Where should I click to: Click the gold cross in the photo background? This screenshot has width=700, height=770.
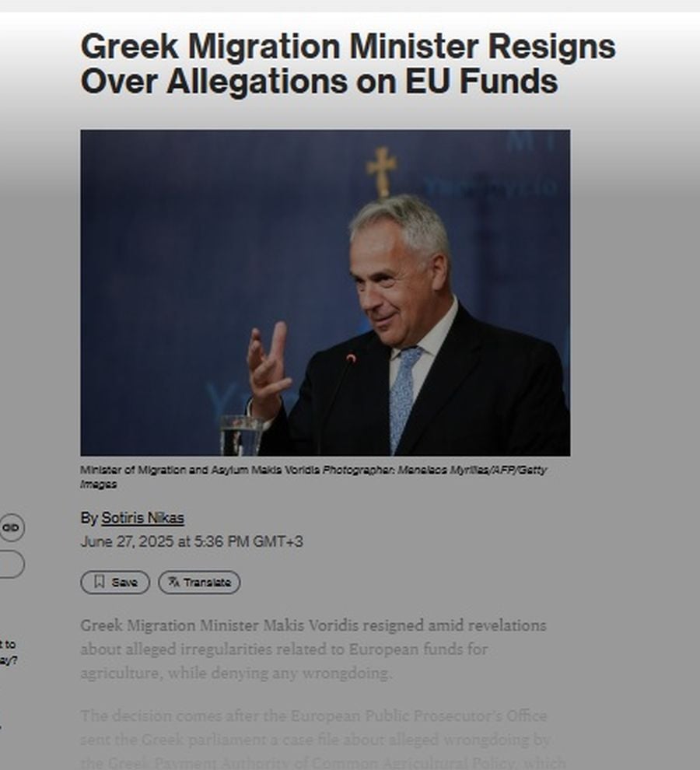382,171
